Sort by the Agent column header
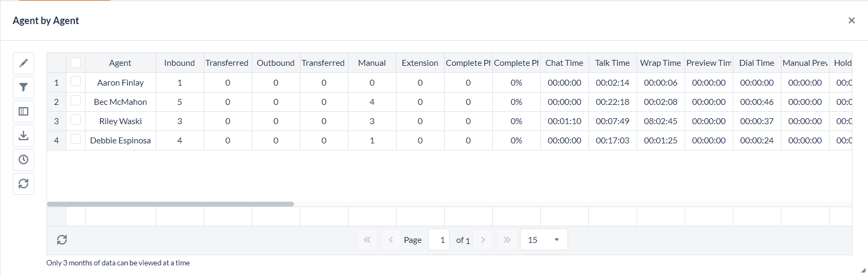This screenshot has height=275, width=868. pyautogui.click(x=120, y=63)
